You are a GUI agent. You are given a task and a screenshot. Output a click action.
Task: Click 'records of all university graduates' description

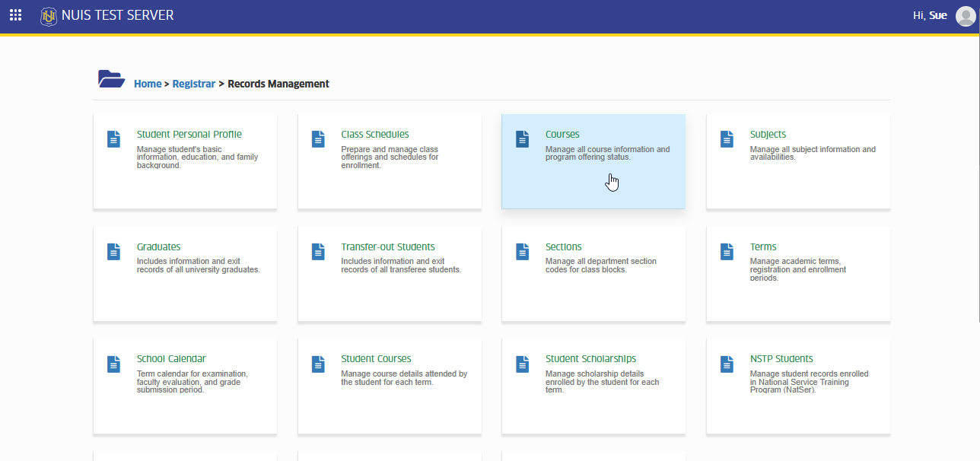199,265
